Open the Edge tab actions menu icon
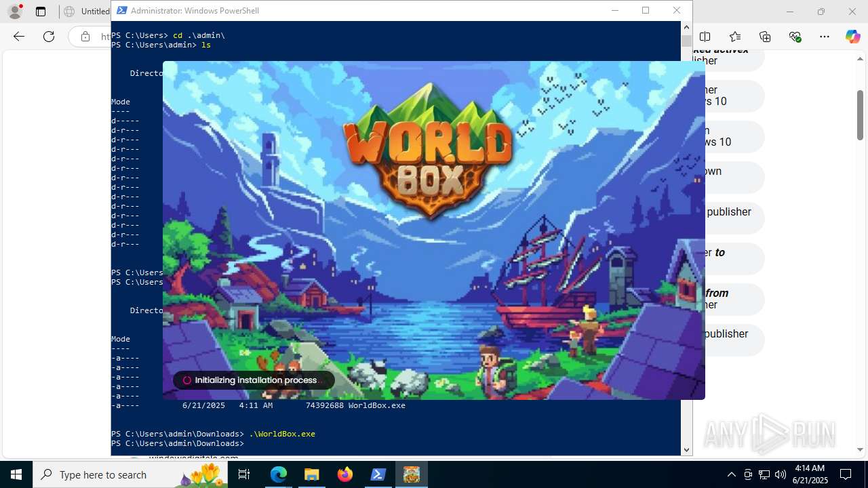868x488 pixels. (41, 12)
